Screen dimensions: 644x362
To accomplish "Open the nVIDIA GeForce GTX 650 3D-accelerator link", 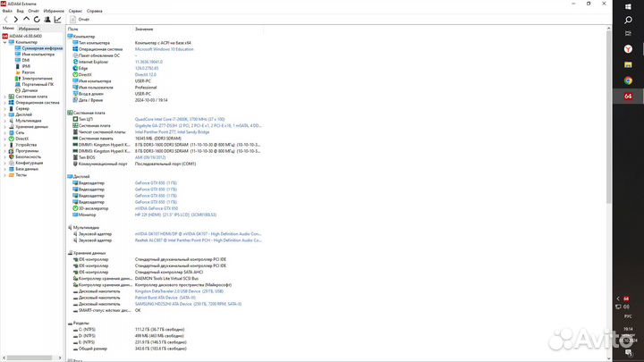I will pos(156,208).
